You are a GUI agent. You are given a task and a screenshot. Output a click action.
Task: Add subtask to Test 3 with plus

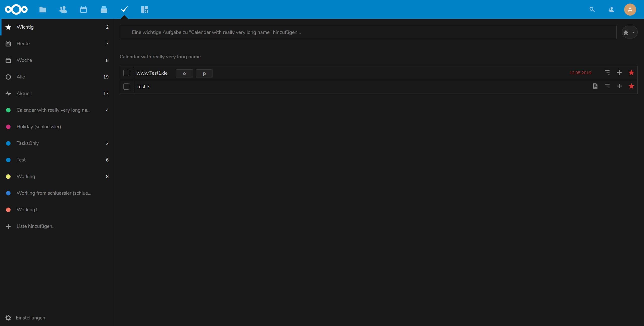(x=619, y=86)
